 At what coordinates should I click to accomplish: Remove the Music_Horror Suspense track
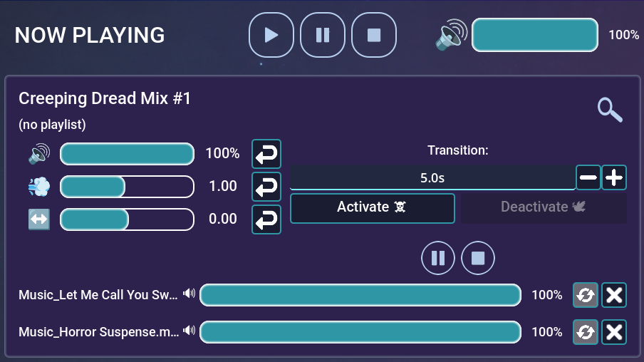[x=614, y=332]
